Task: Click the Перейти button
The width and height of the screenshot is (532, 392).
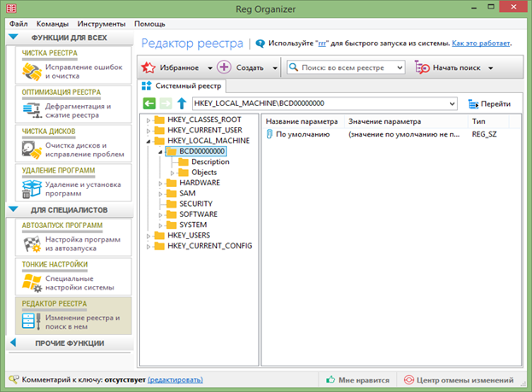Action: pos(489,103)
